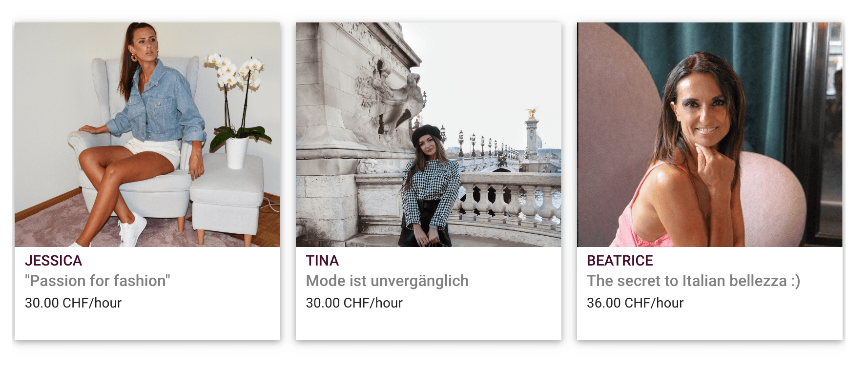Open Jessica's profile photo

pos(147,134)
